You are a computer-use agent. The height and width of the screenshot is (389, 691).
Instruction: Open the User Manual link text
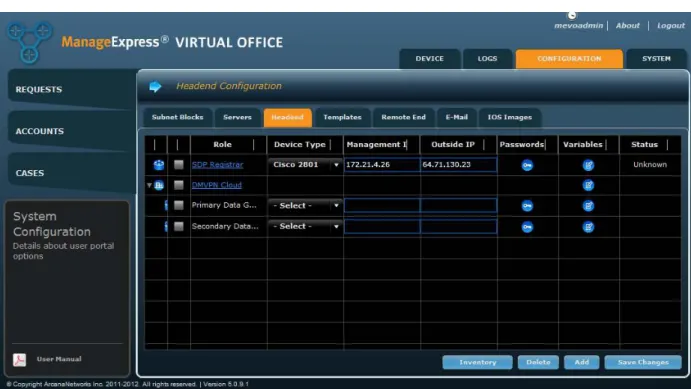pos(59,359)
